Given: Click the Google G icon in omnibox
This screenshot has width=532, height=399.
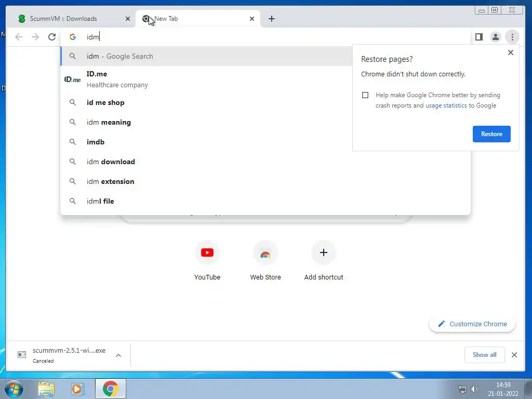Looking at the screenshot, I should click(x=72, y=37).
